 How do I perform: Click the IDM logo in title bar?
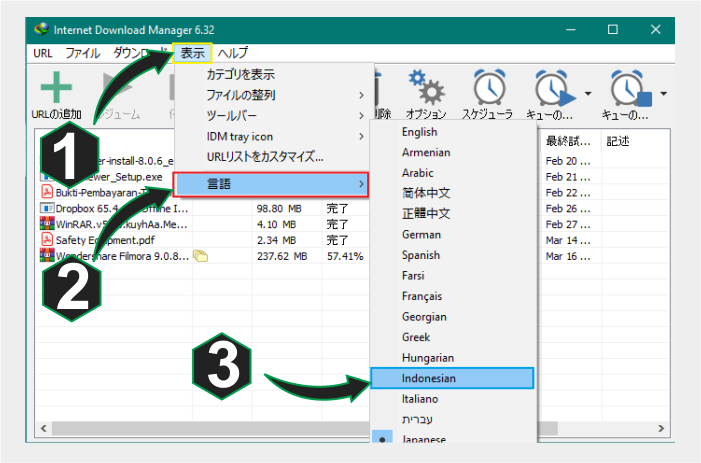pos(42,29)
